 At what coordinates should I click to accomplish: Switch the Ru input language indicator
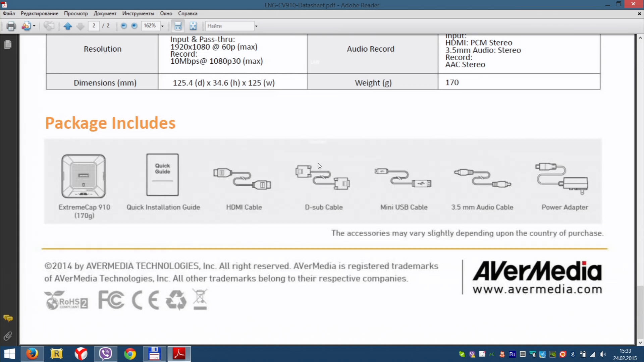click(512, 354)
